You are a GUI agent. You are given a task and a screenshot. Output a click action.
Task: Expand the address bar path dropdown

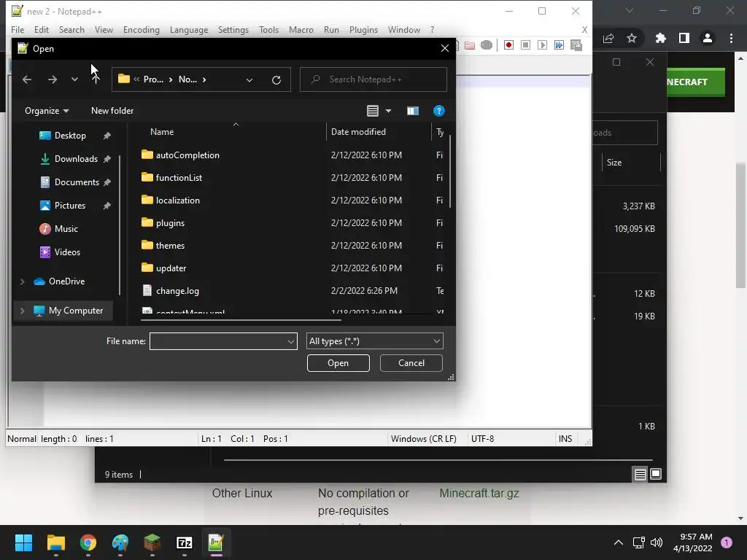click(x=249, y=80)
